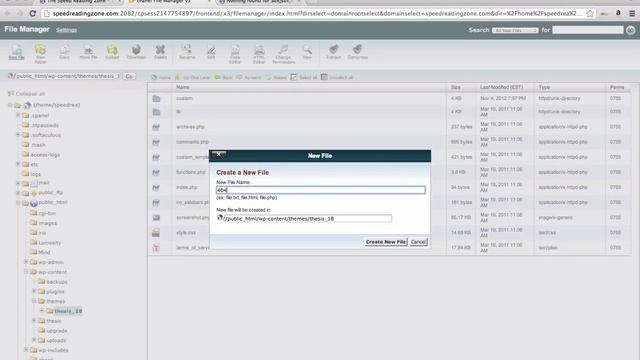
Task: Collapse the wp-content folder node
Action: point(26,271)
